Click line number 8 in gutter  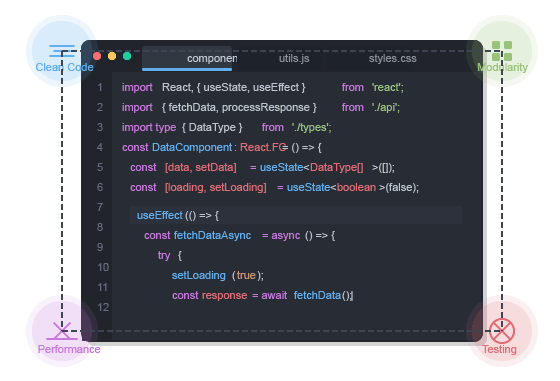[x=100, y=227]
